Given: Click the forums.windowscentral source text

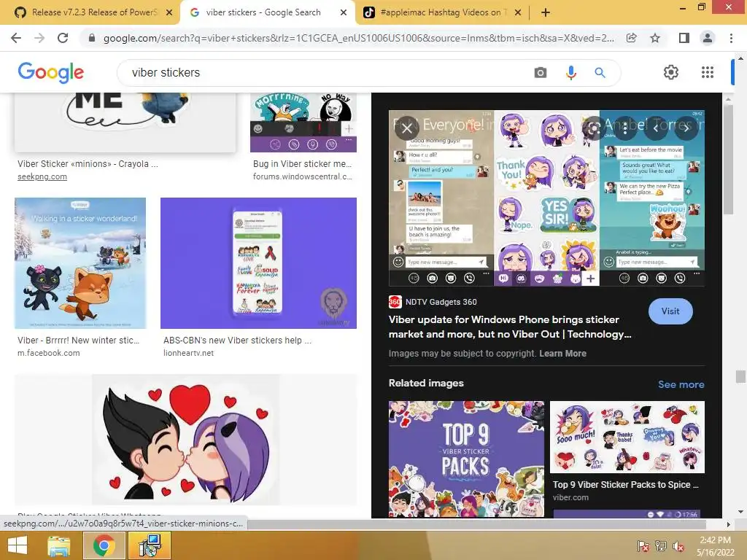Looking at the screenshot, I should (303, 176).
